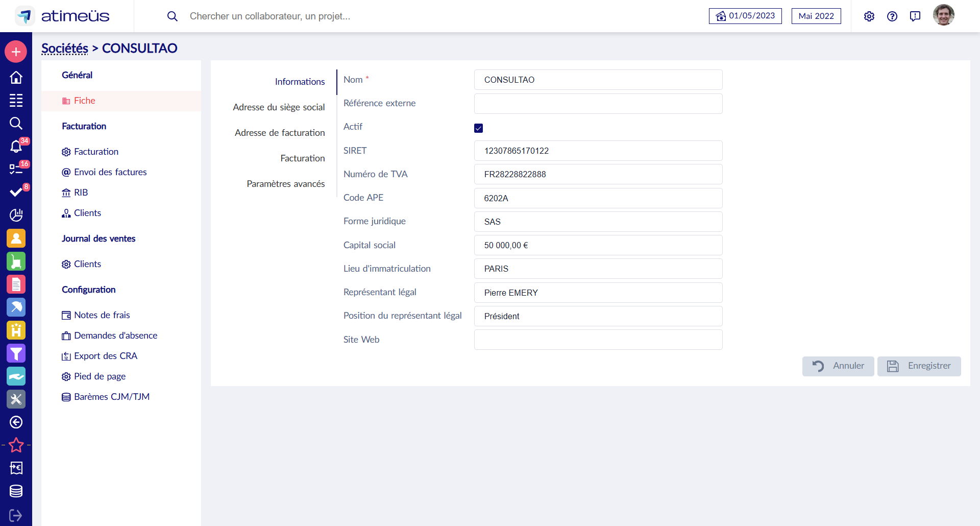Switch to Adresse du siège social tab
Image resolution: width=980 pixels, height=526 pixels.
pos(279,107)
